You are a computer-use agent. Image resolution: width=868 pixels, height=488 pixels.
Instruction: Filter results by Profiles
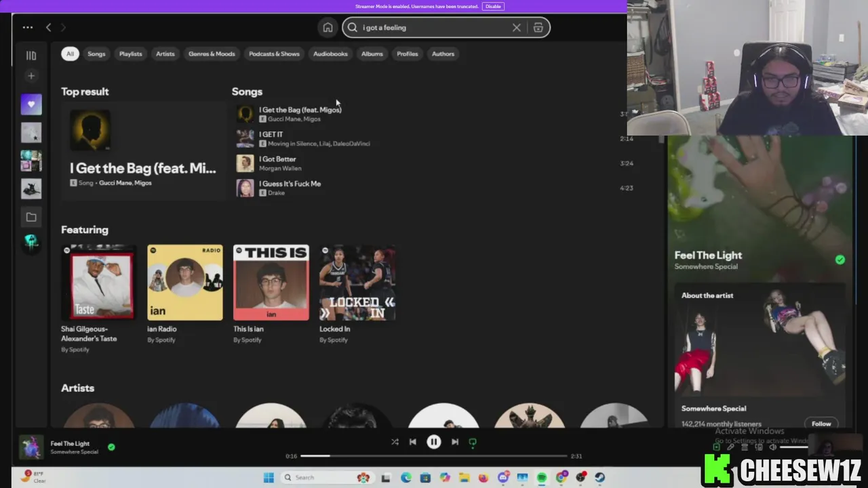[408, 54]
